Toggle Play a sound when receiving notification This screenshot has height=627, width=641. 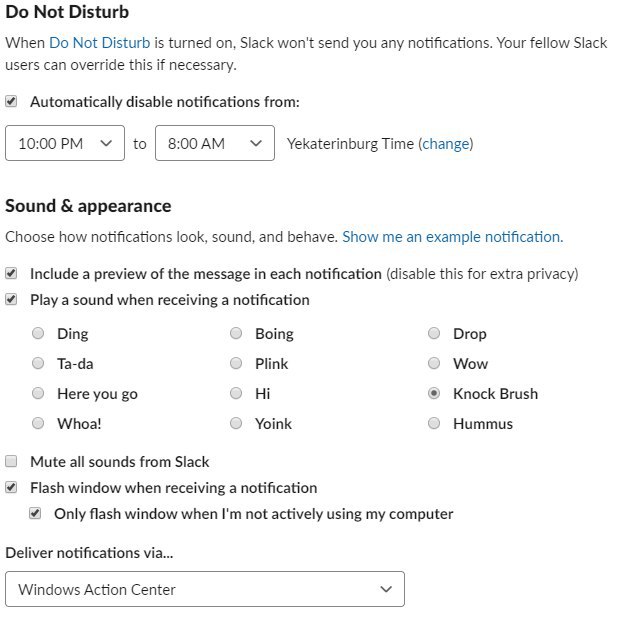[x=11, y=299]
